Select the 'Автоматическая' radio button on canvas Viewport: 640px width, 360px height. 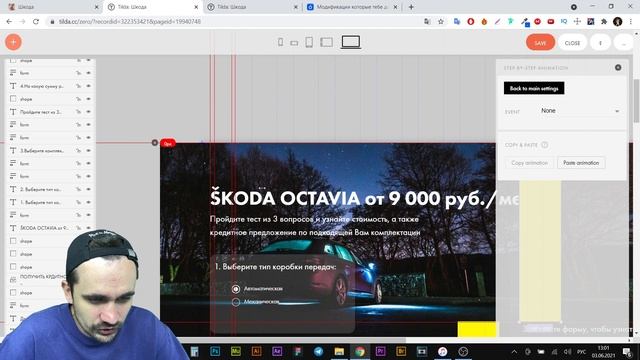236,289
